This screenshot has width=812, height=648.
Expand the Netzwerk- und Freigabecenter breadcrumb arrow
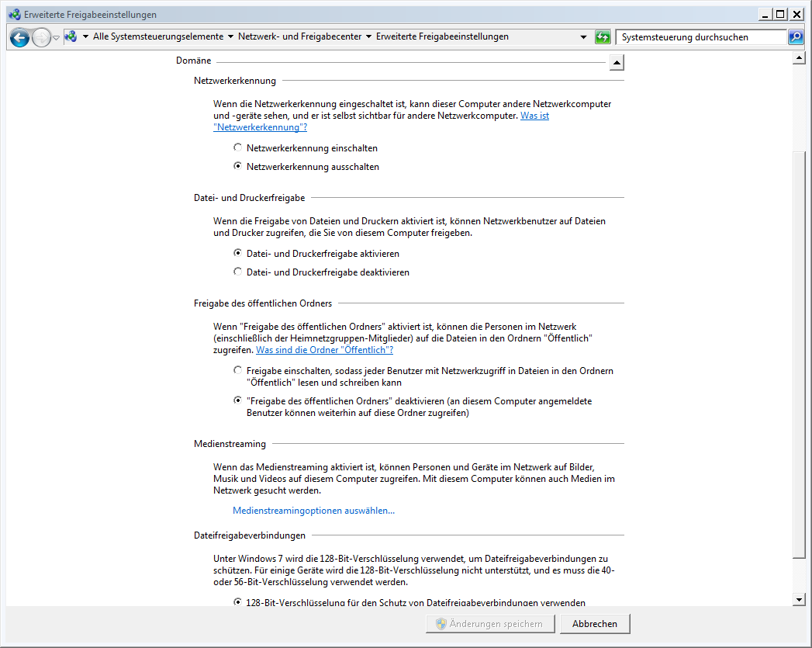click(x=368, y=37)
